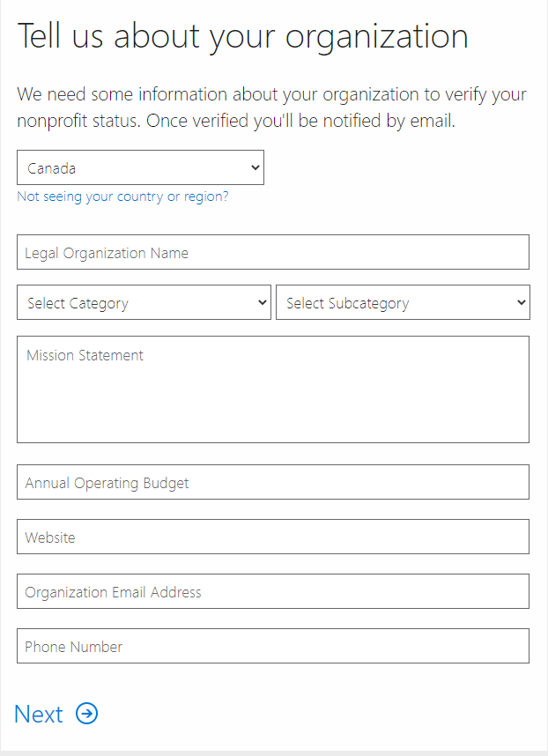Click inside the Mission Statement text area
Screen dimensions: 548x756
click(x=272, y=397)
